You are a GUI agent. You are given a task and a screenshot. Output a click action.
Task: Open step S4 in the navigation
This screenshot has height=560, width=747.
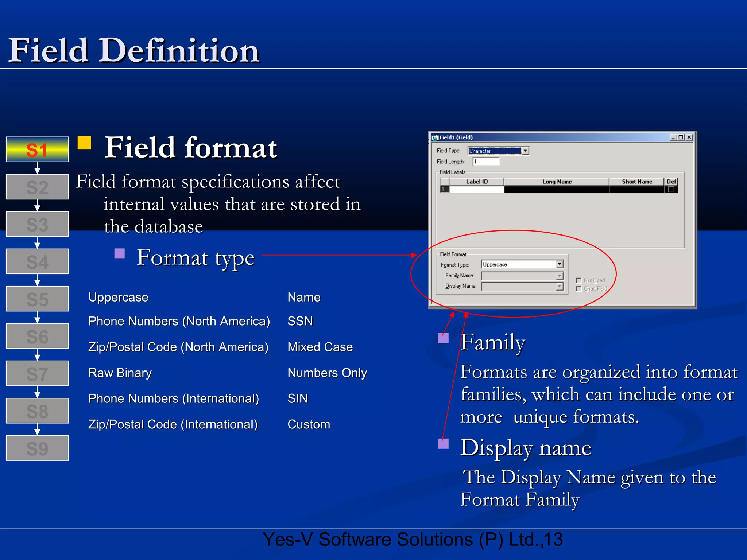click(x=37, y=261)
